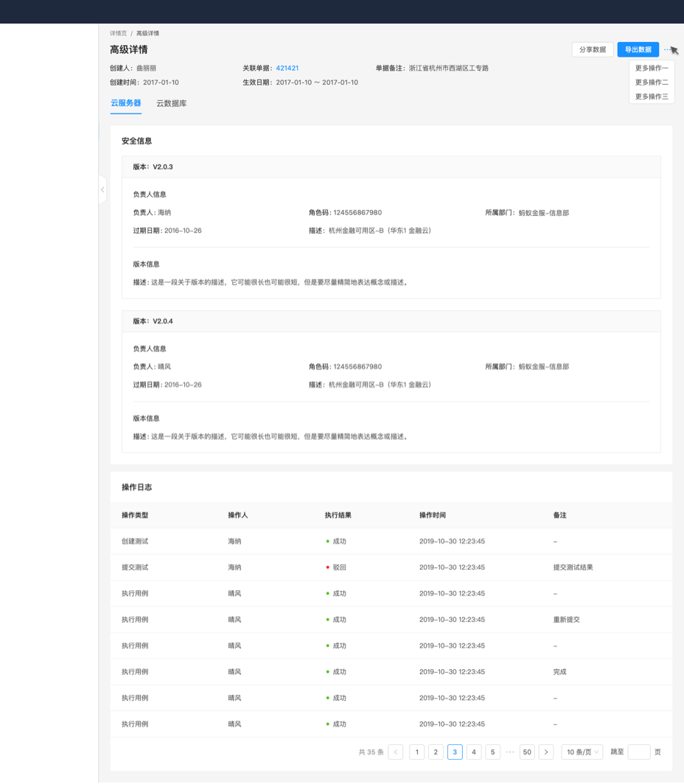Select 更多操作三 from the dropdown menu
This screenshot has height=784, width=684.
tap(652, 97)
